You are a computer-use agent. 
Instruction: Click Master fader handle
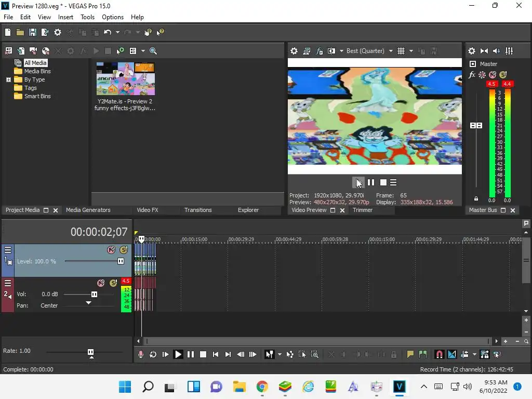[x=476, y=126]
